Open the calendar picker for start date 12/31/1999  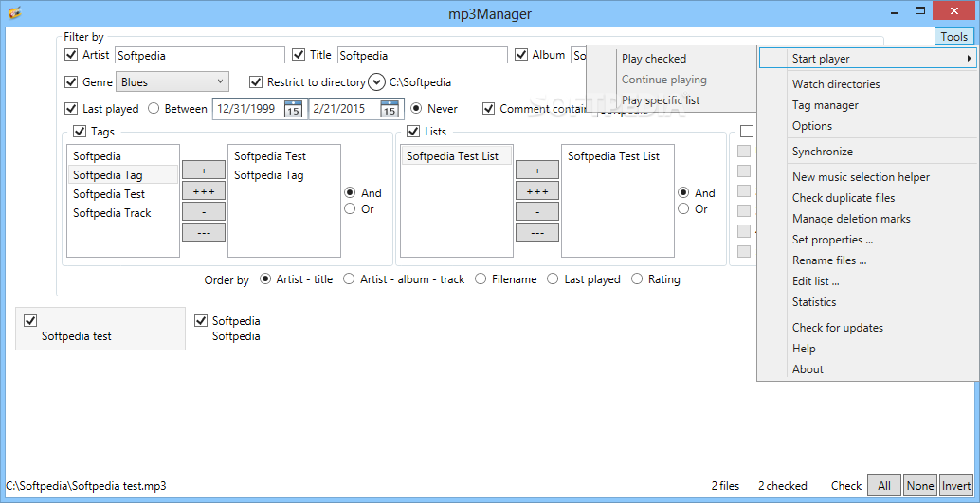[x=294, y=109]
